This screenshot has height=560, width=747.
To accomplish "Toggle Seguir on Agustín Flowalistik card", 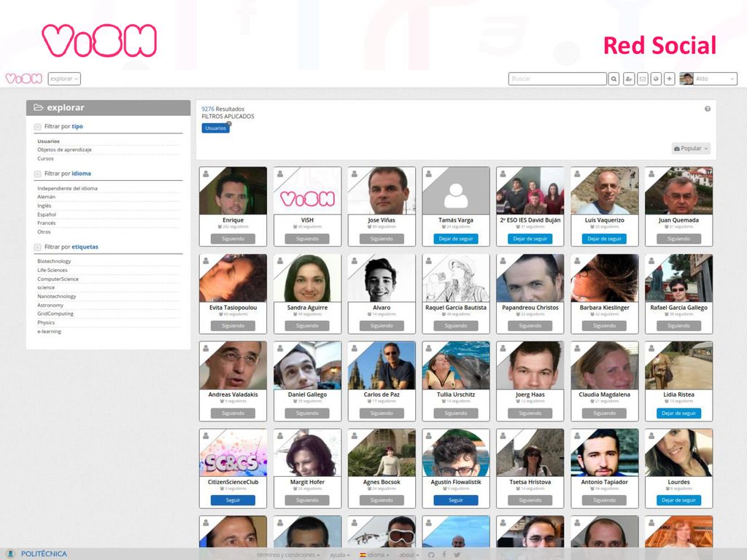I will point(456,500).
